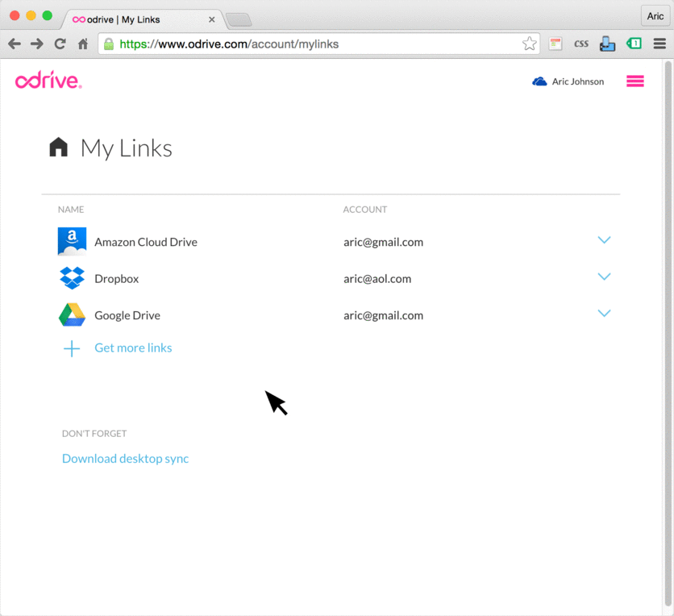Go back with the browser back arrow

[x=15, y=44]
